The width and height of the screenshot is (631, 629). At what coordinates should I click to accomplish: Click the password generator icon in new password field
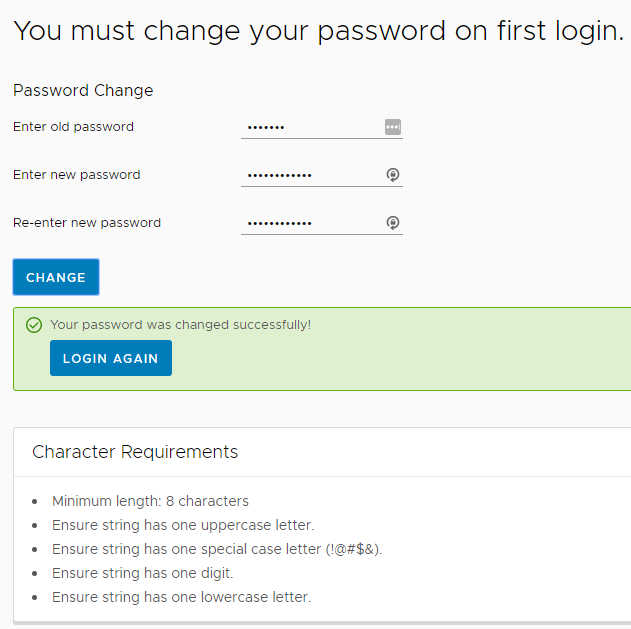coord(393,175)
